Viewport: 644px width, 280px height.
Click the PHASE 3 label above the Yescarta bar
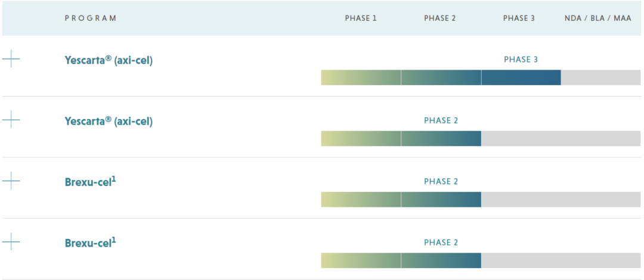point(521,60)
